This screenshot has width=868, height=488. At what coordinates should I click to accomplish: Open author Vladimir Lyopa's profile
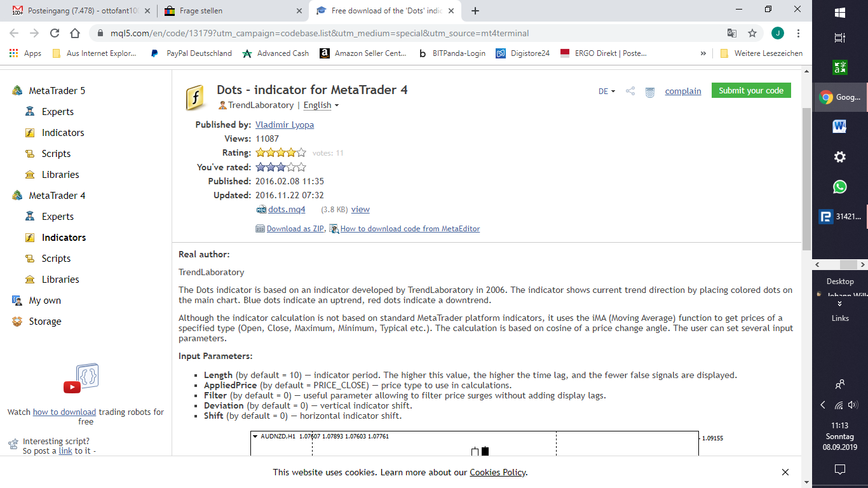click(x=285, y=125)
